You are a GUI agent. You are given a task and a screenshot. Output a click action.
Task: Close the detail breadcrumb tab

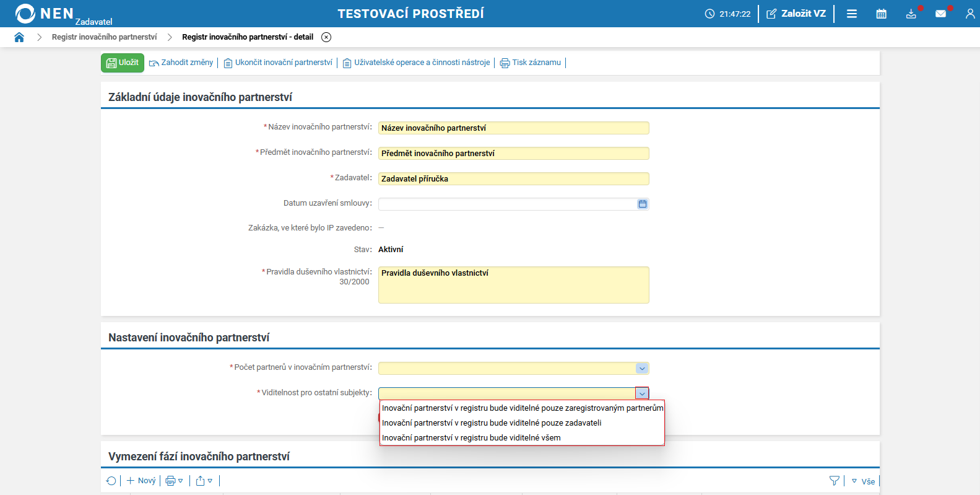coord(326,37)
